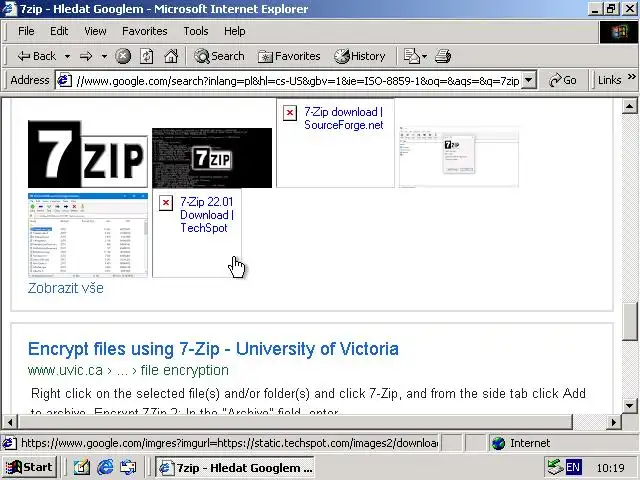Click the horizontal scrollbar right arrow
This screenshot has width=640, height=480.
613,422
